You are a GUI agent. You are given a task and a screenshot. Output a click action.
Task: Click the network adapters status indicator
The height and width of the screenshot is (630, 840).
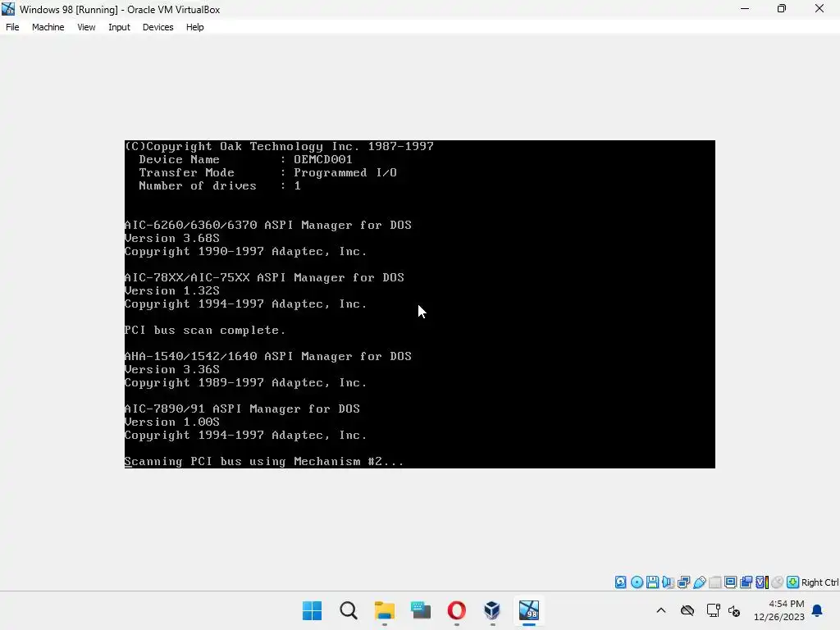pos(683,582)
